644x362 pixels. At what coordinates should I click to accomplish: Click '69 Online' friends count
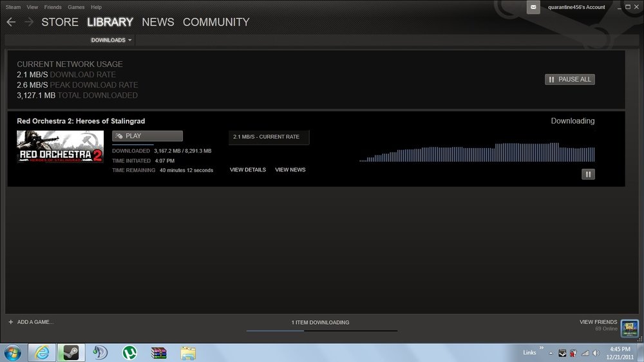pos(607,329)
